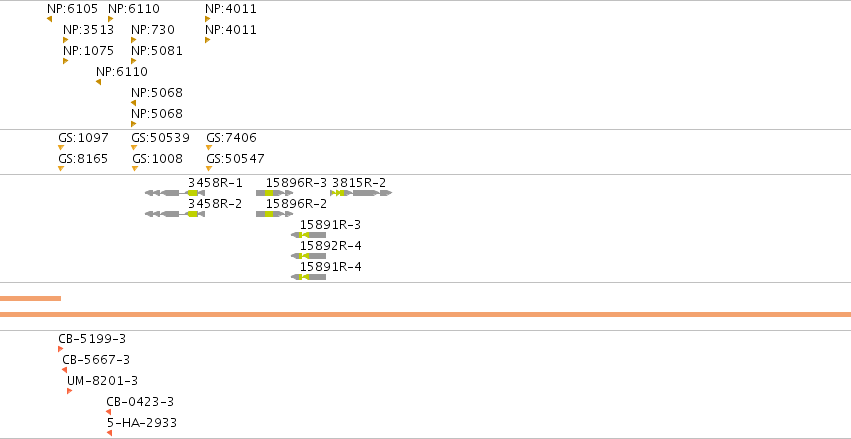Select the NP:3513 feature label
The width and height of the screenshot is (851, 439).
pos(88,30)
